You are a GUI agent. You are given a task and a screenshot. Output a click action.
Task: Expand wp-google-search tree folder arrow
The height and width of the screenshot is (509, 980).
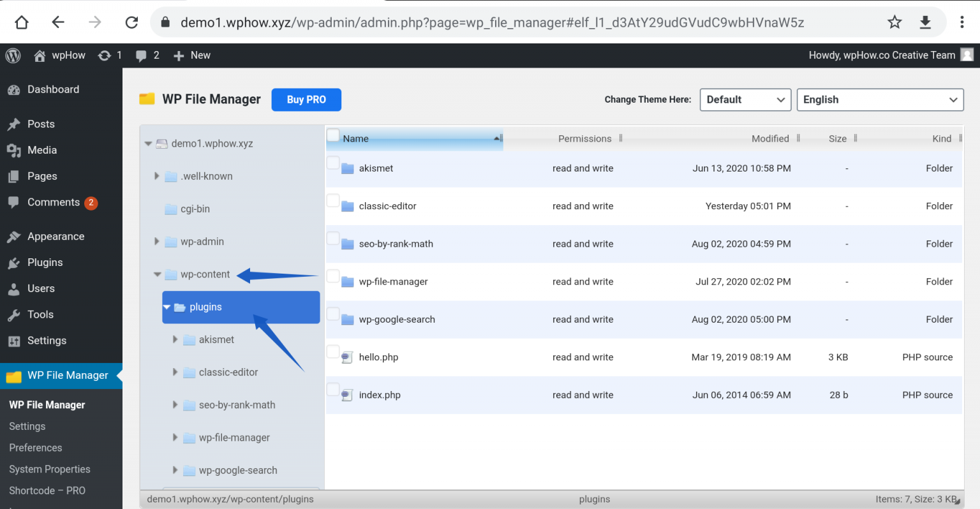coord(175,471)
